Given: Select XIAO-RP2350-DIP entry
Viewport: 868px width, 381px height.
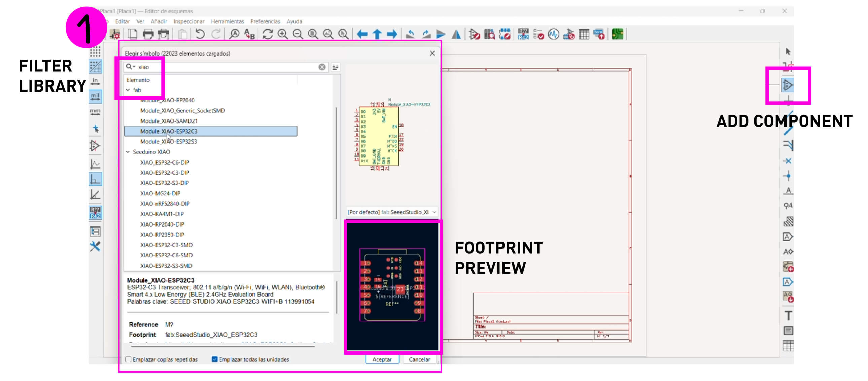Looking at the screenshot, I should click(x=162, y=235).
